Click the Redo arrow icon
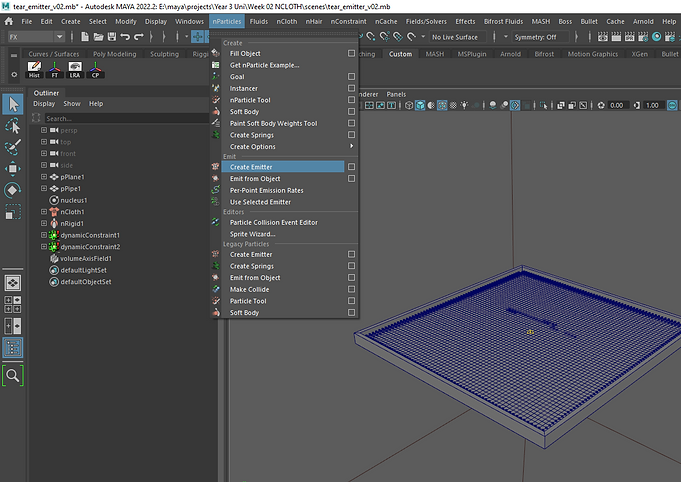The width and height of the screenshot is (681, 482). pyautogui.click(x=139, y=37)
